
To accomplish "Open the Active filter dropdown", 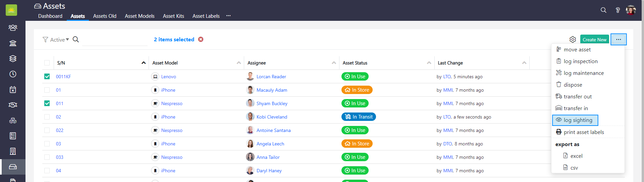I will click(56, 40).
